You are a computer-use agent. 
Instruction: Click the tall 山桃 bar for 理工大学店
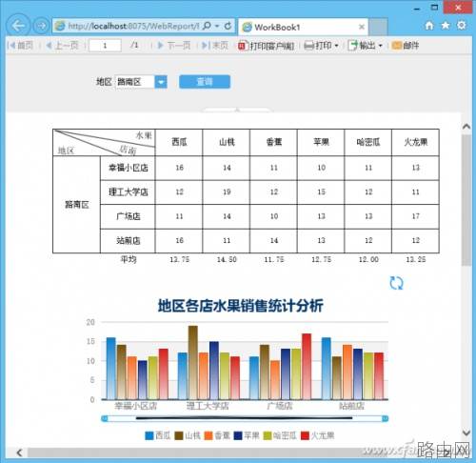(193, 362)
